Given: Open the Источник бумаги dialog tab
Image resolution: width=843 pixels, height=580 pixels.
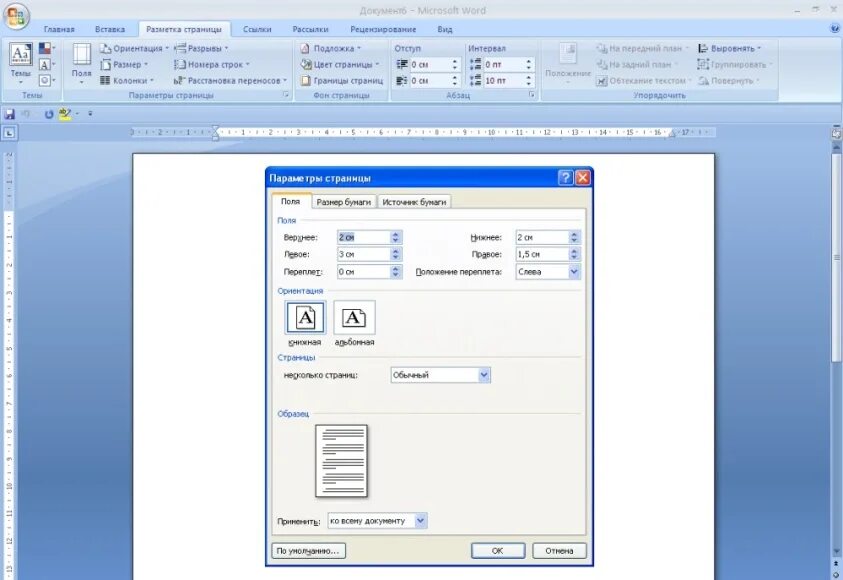Looking at the screenshot, I should coord(414,202).
